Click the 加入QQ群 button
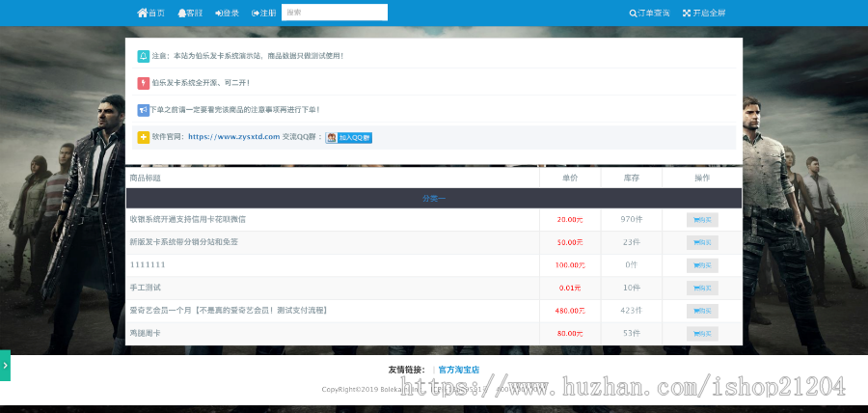 pos(349,138)
